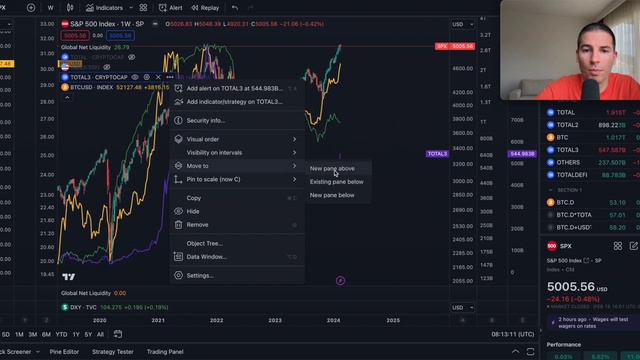Viewport: 640px width, 360px height.
Task: Collapse bottom panel with up chevron
Action: 516,351
